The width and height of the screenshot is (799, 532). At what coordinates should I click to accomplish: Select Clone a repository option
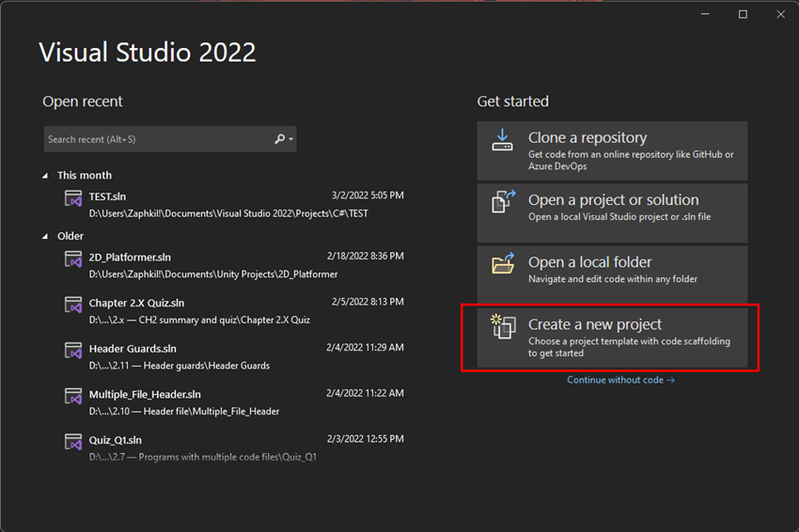(x=612, y=150)
